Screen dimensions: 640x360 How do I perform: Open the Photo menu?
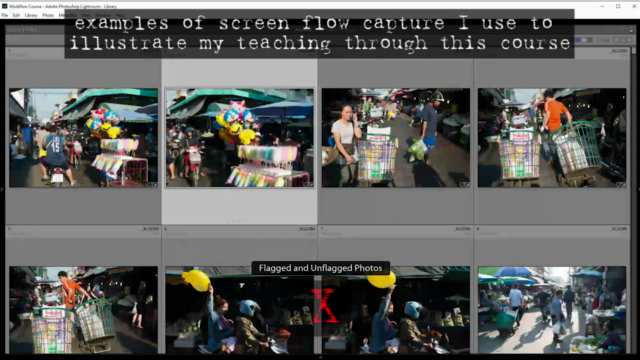tap(48, 15)
